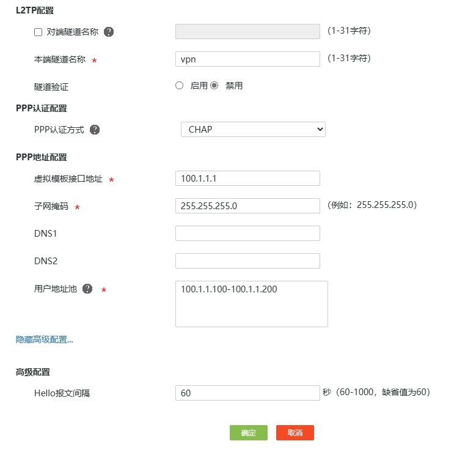Viewport: 476px width, 452px height.
Task: Click the 隧道验证 label
Action: pyautogui.click(x=51, y=87)
